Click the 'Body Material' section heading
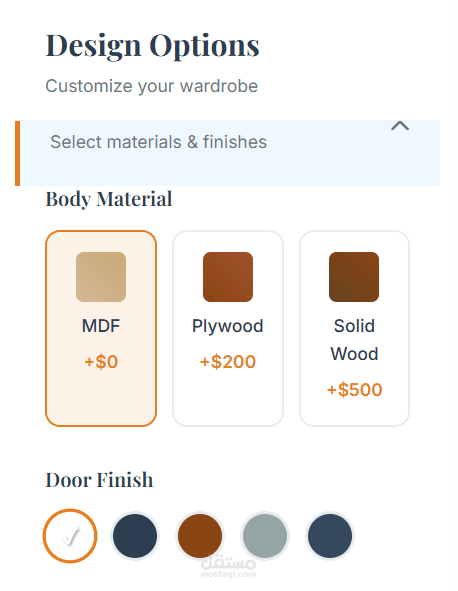The width and height of the screenshot is (458, 591). [x=109, y=199]
